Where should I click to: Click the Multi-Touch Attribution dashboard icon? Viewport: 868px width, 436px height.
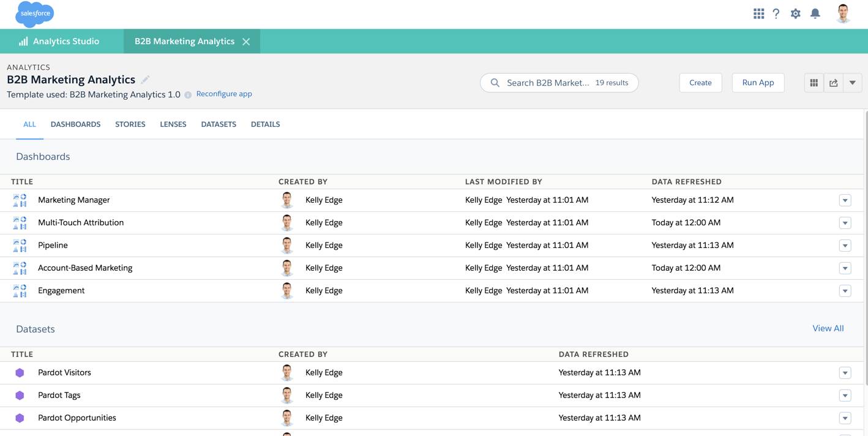(x=20, y=223)
